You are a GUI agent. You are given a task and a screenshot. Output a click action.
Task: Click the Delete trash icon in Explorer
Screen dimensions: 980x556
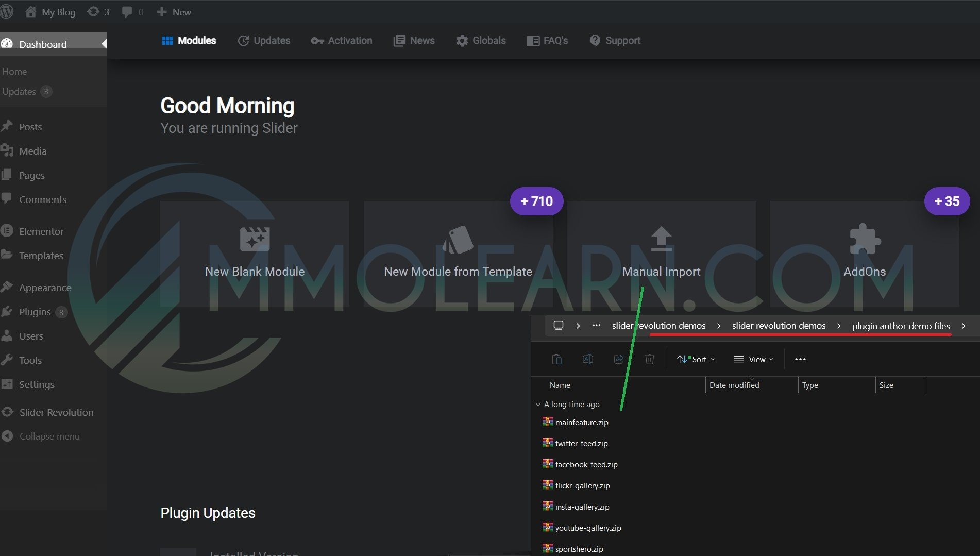click(x=649, y=359)
